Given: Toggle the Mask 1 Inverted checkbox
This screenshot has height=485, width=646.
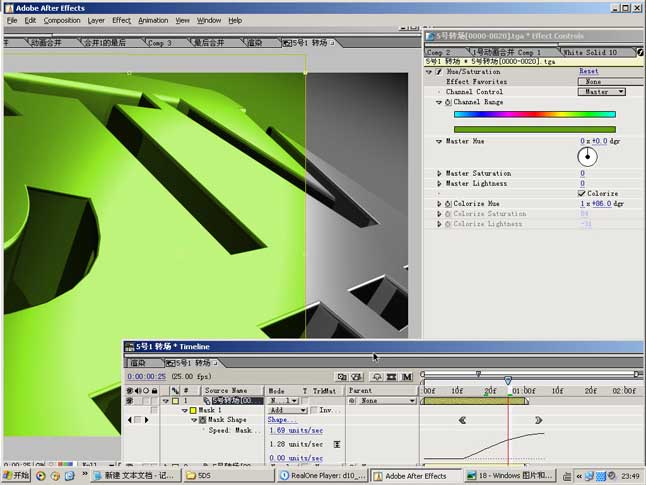Looking at the screenshot, I should pyautogui.click(x=314, y=410).
